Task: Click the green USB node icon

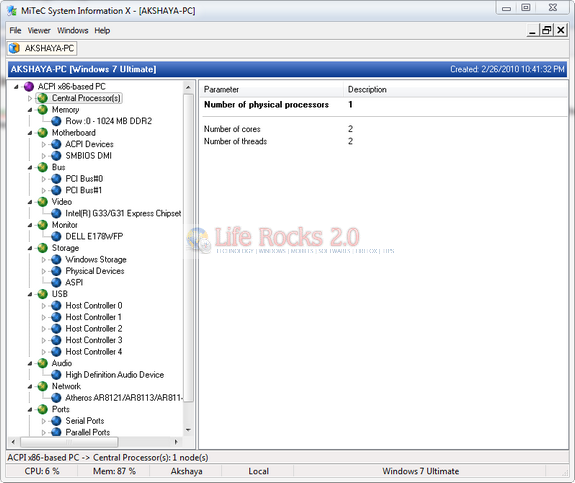Action: (x=43, y=294)
